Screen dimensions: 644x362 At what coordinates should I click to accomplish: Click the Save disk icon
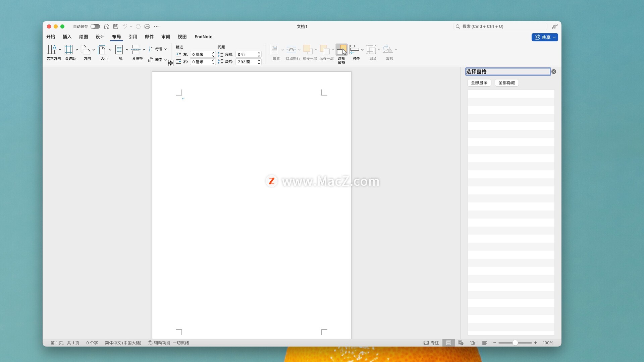pyautogui.click(x=116, y=26)
